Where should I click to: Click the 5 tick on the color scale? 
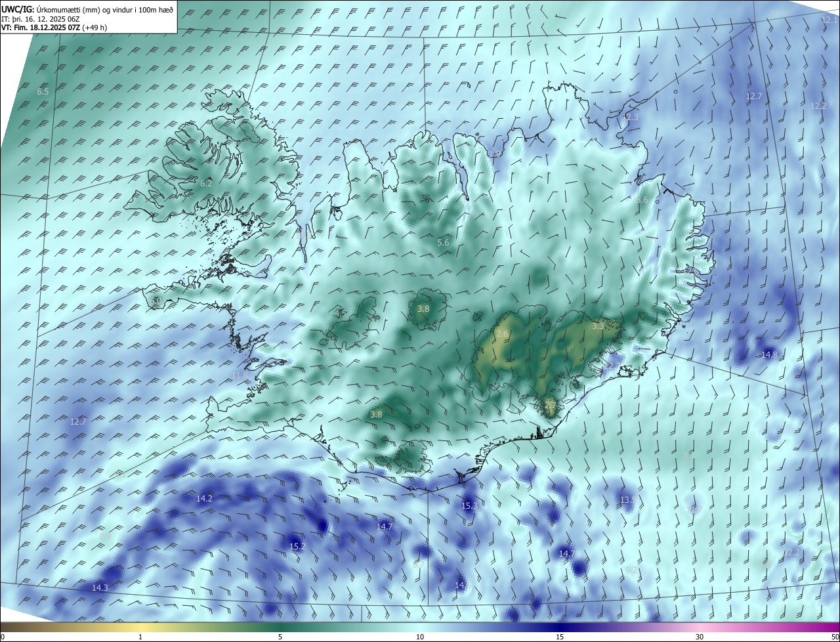[x=280, y=637]
